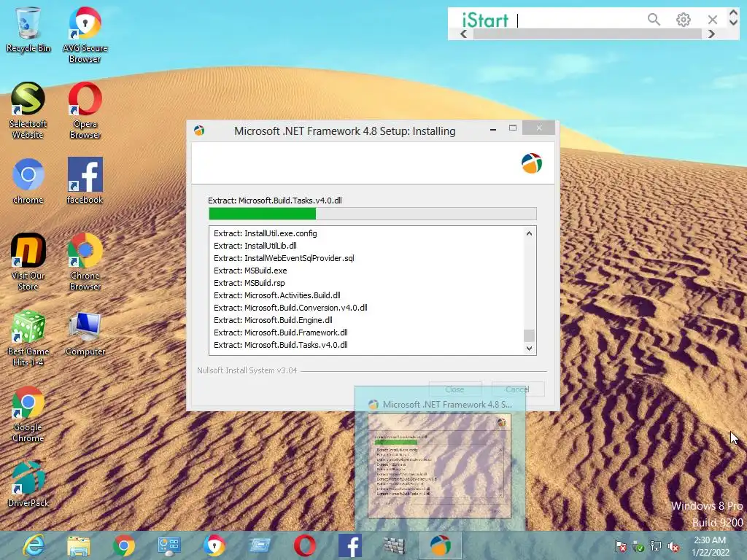Image resolution: width=747 pixels, height=560 pixels.
Task: Open Chrone Browser desktop shortcut
Action: 85,262
